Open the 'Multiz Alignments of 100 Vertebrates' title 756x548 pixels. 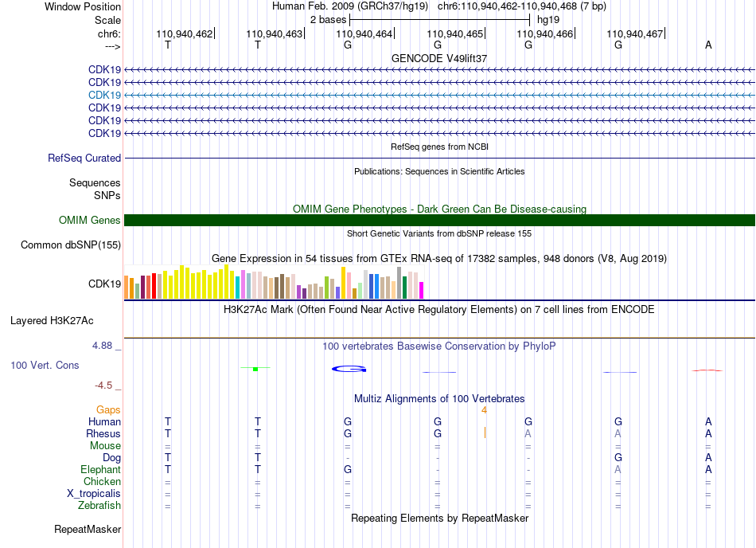click(x=439, y=399)
